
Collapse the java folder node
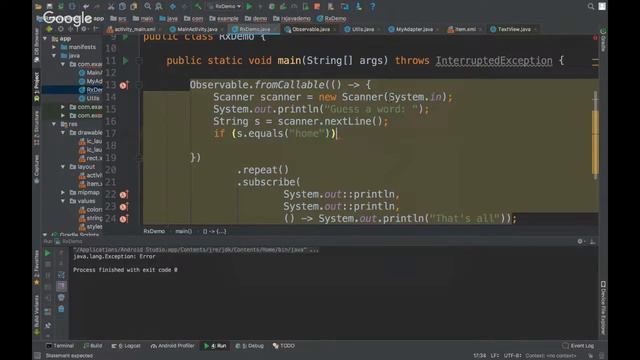click(x=54, y=56)
